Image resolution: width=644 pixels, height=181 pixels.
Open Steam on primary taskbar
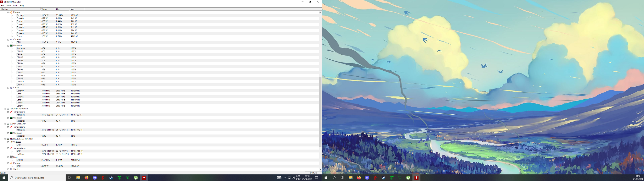click(111, 178)
